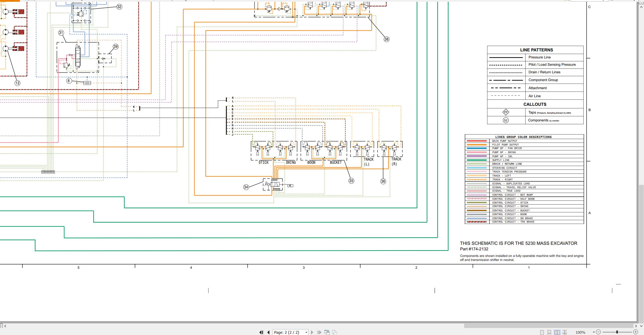
Task: Go to last page arrow
Action: (x=319, y=332)
